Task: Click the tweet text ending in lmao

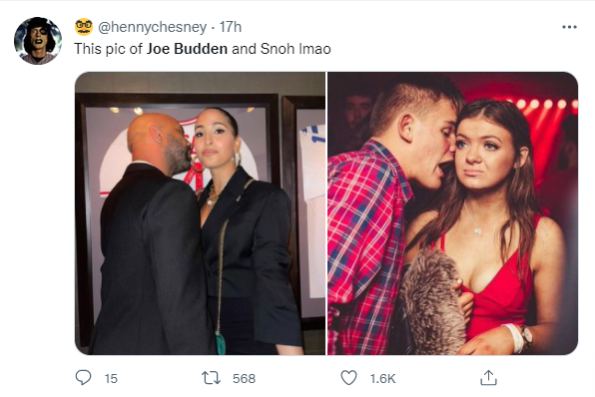Action: pos(203,49)
